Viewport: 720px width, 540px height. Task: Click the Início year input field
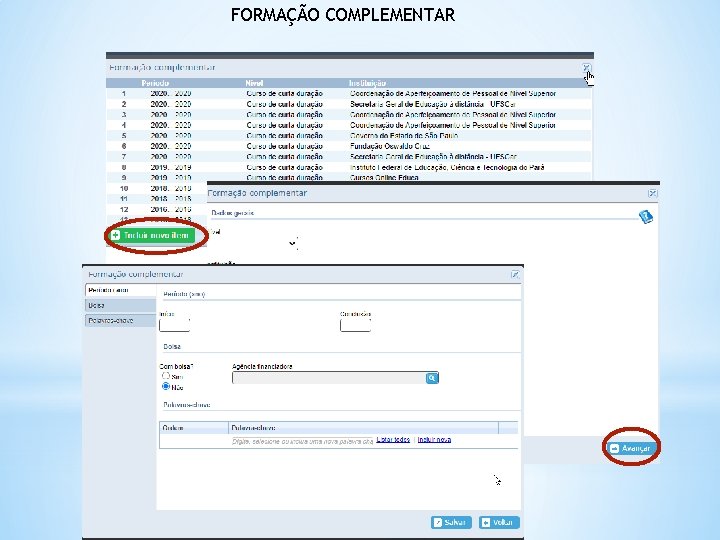pos(174,325)
